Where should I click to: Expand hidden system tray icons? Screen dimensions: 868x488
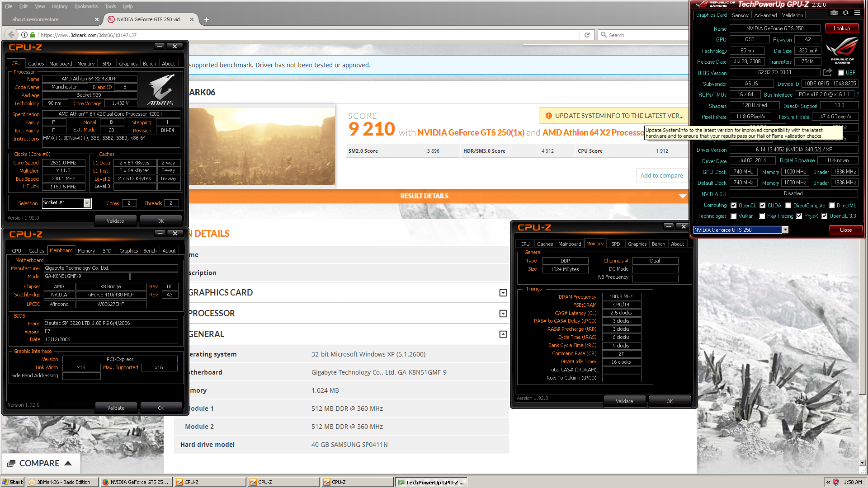click(828, 482)
